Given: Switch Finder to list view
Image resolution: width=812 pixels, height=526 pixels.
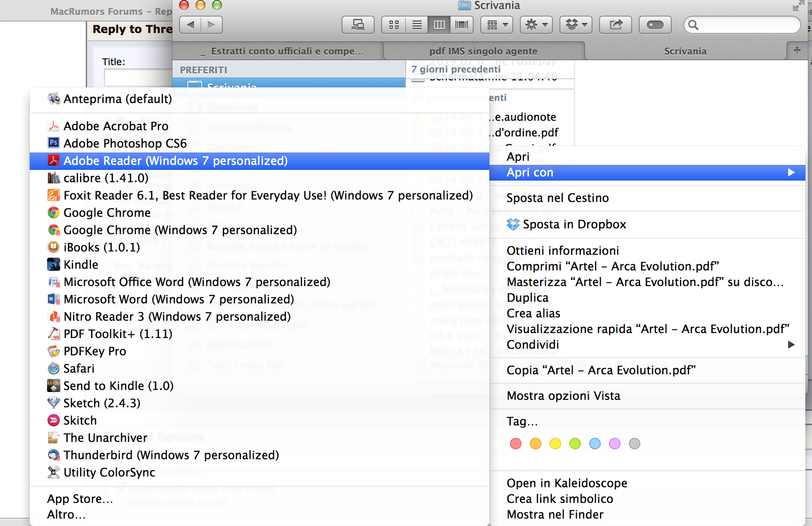Looking at the screenshot, I should [x=417, y=25].
